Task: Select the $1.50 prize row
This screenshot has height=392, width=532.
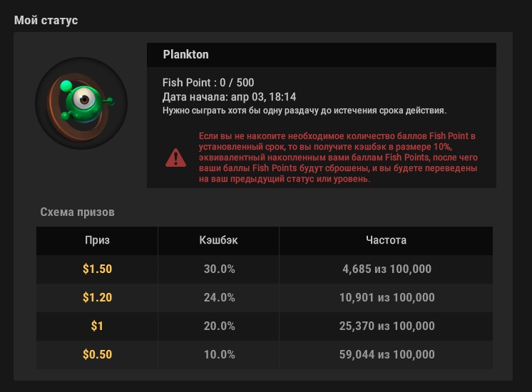Action: (x=265, y=269)
